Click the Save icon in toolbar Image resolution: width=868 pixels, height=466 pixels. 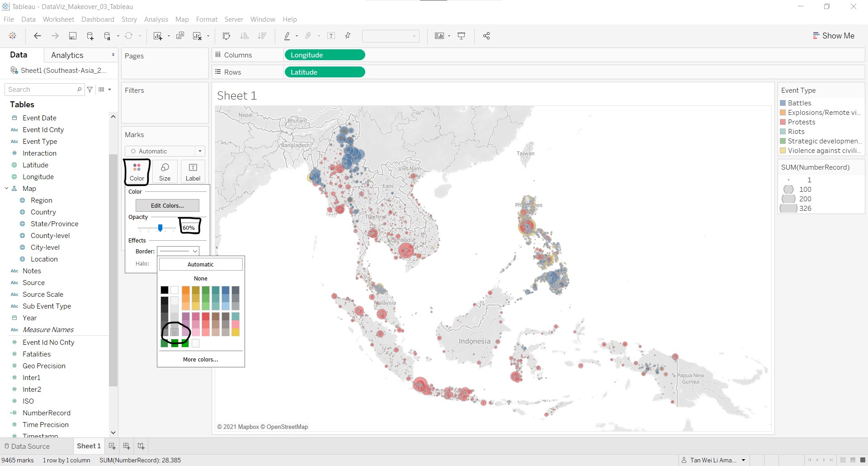(72, 36)
